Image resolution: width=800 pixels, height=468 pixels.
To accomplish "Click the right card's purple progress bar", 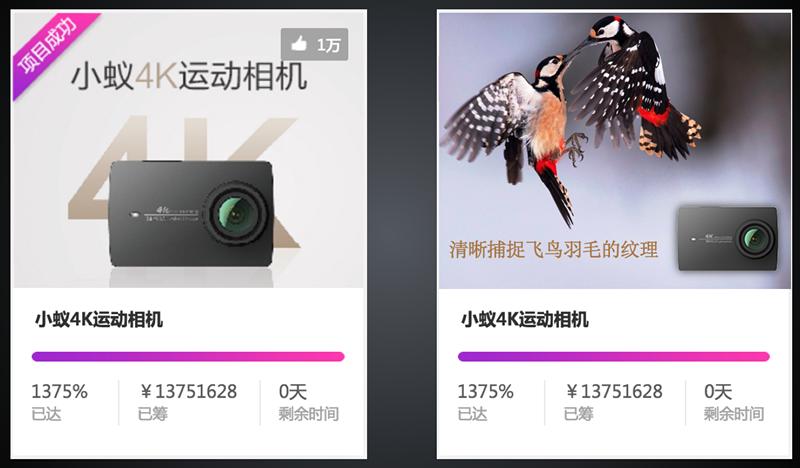I will click(614, 357).
